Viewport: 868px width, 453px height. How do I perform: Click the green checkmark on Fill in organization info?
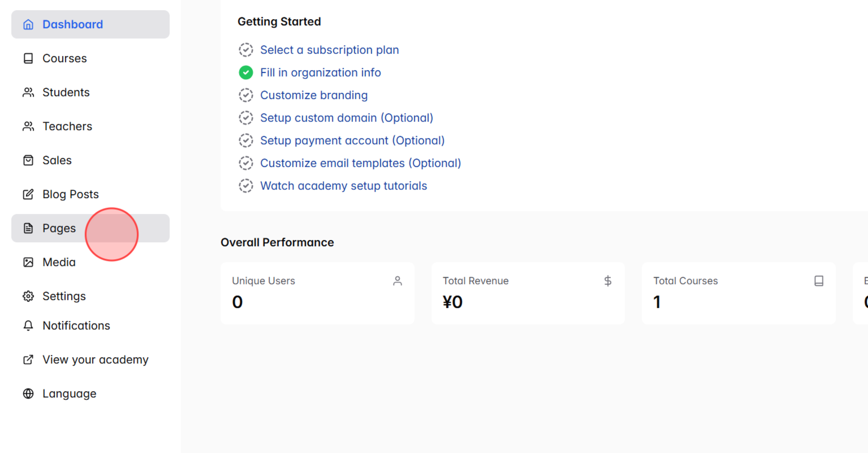point(246,72)
